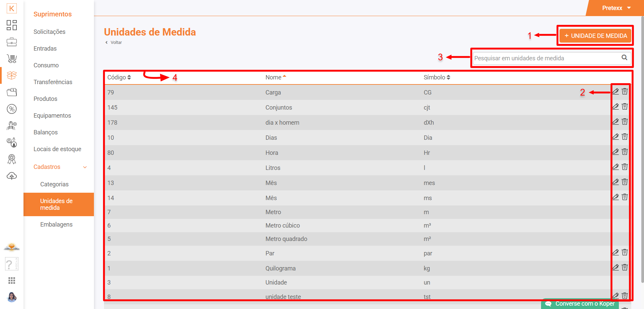
Task: Click the cloud upload sidebar icon
Action: 12,176
